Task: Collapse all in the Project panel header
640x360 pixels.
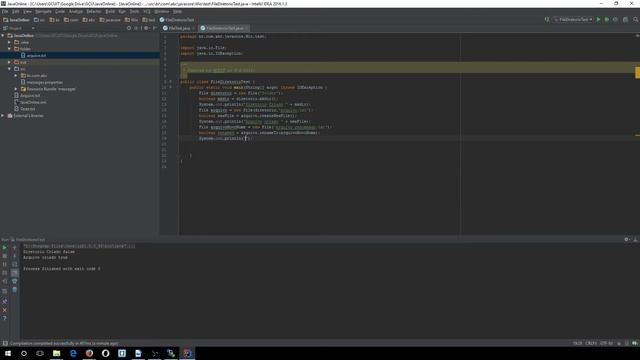Action: (x=136, y=28)
